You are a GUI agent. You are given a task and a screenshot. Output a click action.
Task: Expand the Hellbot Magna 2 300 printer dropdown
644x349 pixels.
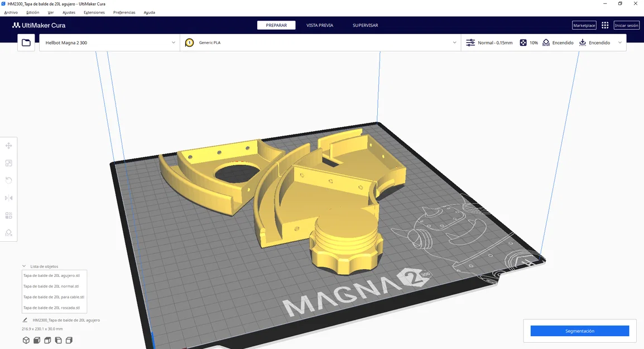point(110,43)
